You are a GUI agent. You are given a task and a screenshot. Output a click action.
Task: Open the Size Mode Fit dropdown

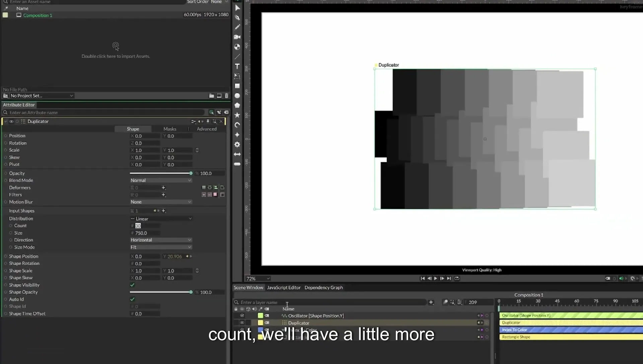tap(161, 247)
